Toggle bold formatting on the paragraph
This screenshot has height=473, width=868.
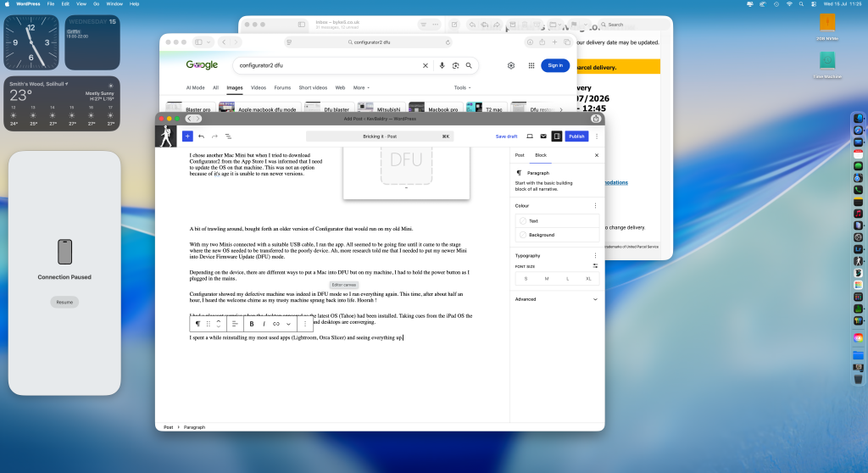coord(251,324)
